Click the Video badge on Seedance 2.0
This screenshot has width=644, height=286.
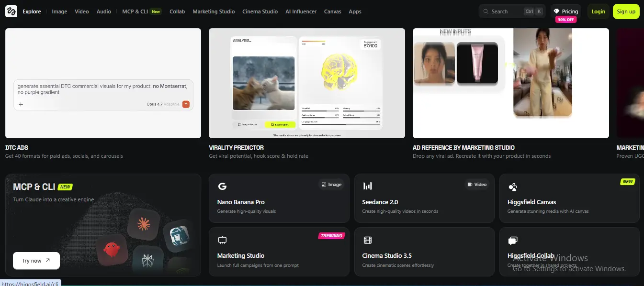coord(476,184)
